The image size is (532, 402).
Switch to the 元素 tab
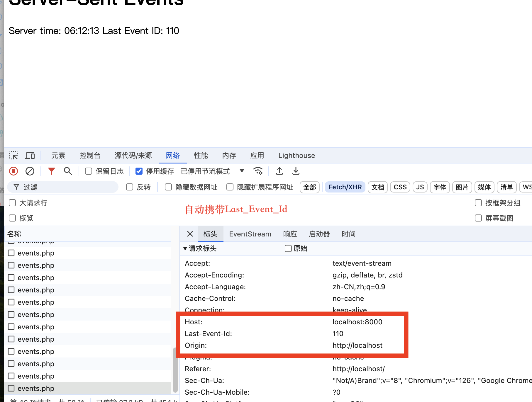pos(58,155)
